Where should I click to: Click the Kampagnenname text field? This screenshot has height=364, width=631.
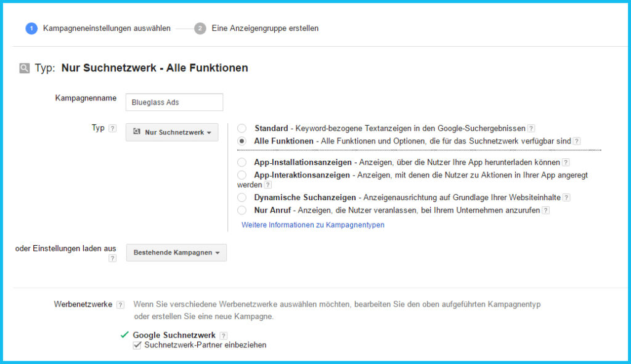(174, 102)
